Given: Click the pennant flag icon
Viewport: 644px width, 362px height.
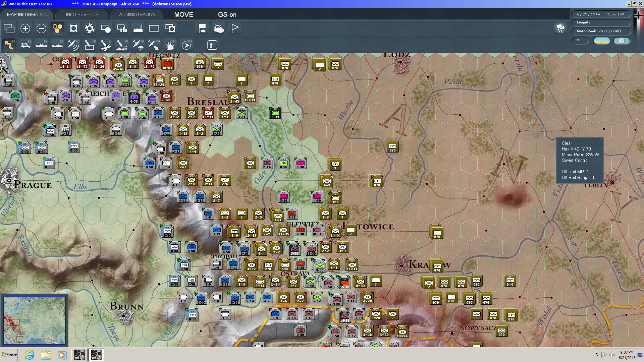Looking at the screenshot, I should 235,28.
